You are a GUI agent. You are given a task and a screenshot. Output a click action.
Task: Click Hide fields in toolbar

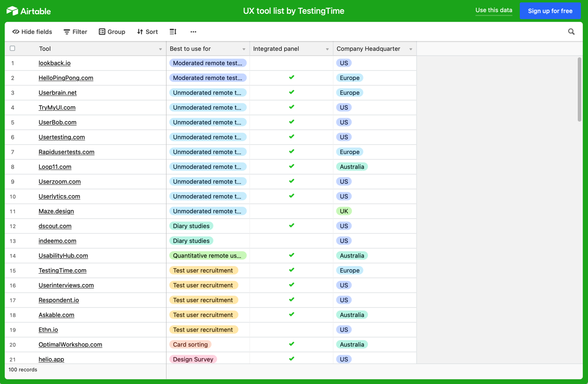coord(32,32)
